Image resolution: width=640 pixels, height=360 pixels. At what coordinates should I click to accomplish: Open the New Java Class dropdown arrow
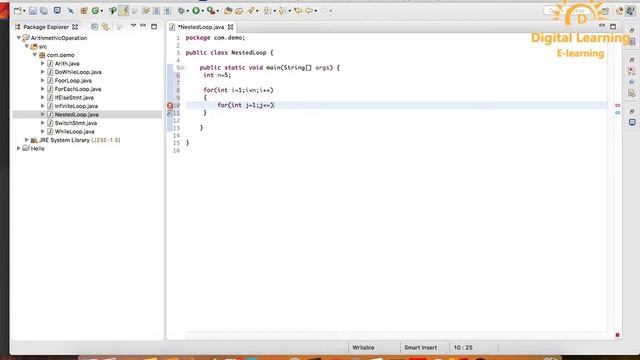coord(102,11)
